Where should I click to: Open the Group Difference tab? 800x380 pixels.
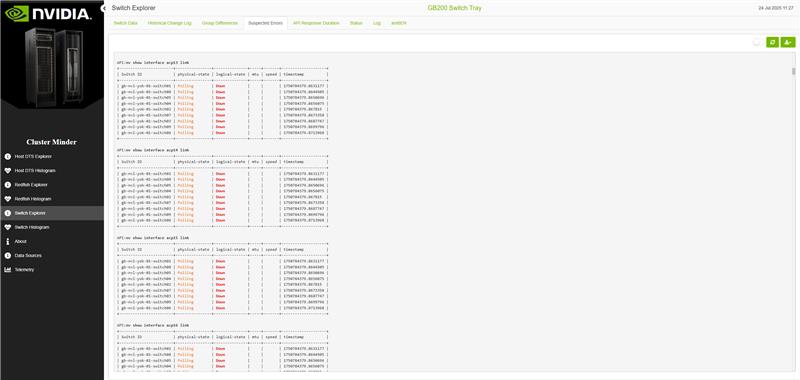pos(219,23)
